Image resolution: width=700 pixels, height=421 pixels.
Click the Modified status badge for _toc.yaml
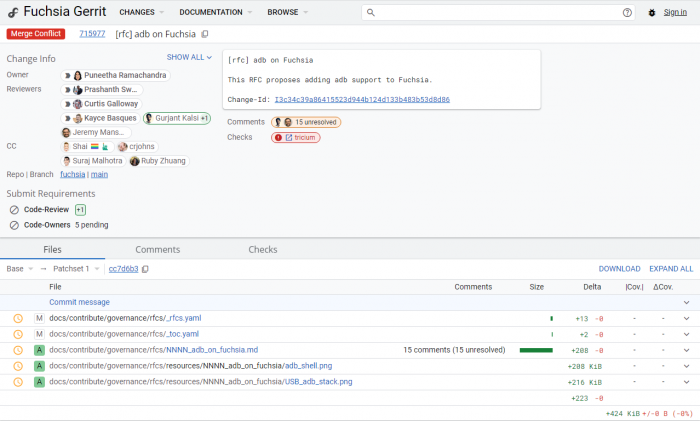(x=39, y=334)
